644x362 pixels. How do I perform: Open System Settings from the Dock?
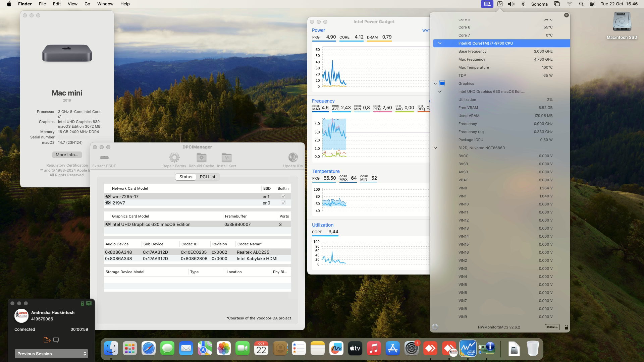tap(412, 349)
